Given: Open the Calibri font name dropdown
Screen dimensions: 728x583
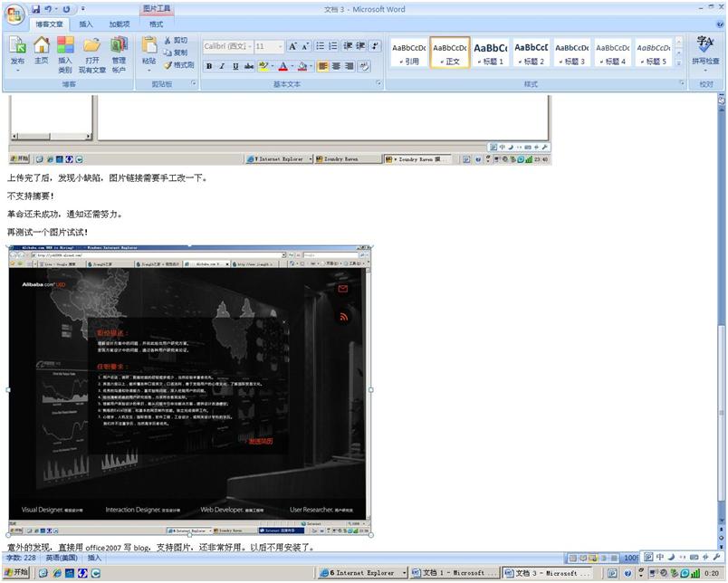Looking at the screenshot, I should pyautogui.click(x=226, y=46).
